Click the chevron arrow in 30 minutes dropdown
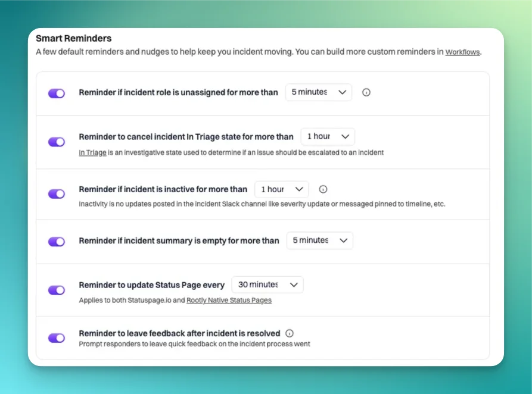This screenshot has width=532, height=394. click(294, 285)
